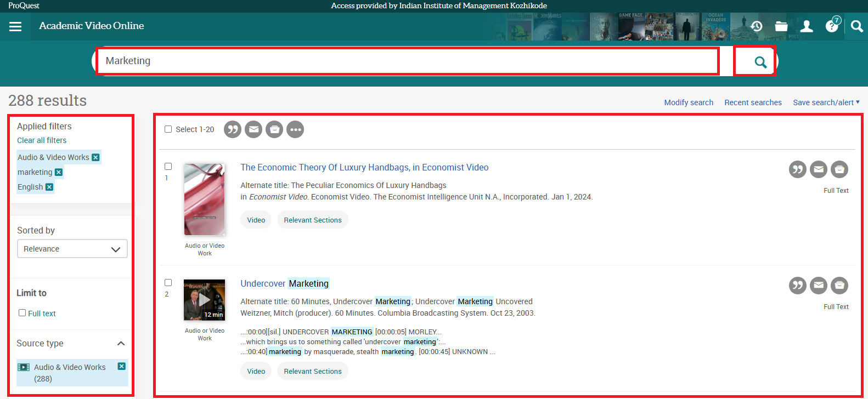This screenshot has width=868, height=399.
Task: Click the Undercover Marketing video thumbnail
Action: pos(204,300)
